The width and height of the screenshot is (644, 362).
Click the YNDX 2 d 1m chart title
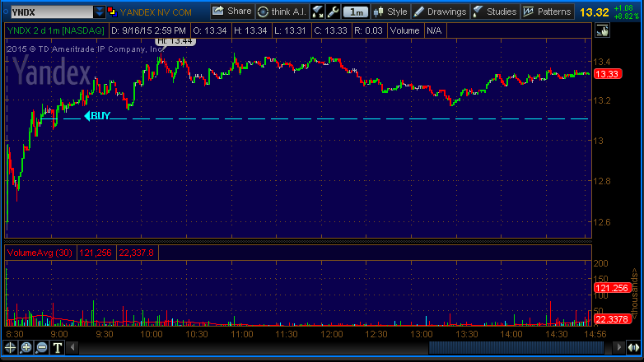56,30
